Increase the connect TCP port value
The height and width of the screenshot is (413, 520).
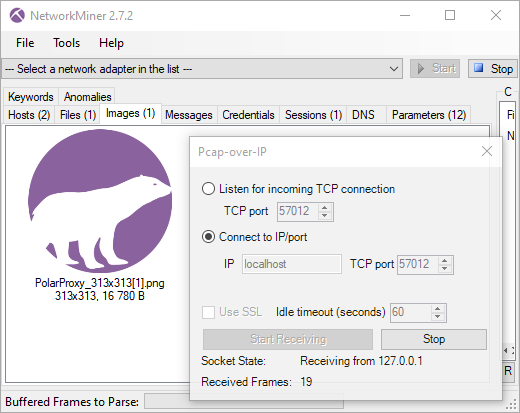(445, 261)
